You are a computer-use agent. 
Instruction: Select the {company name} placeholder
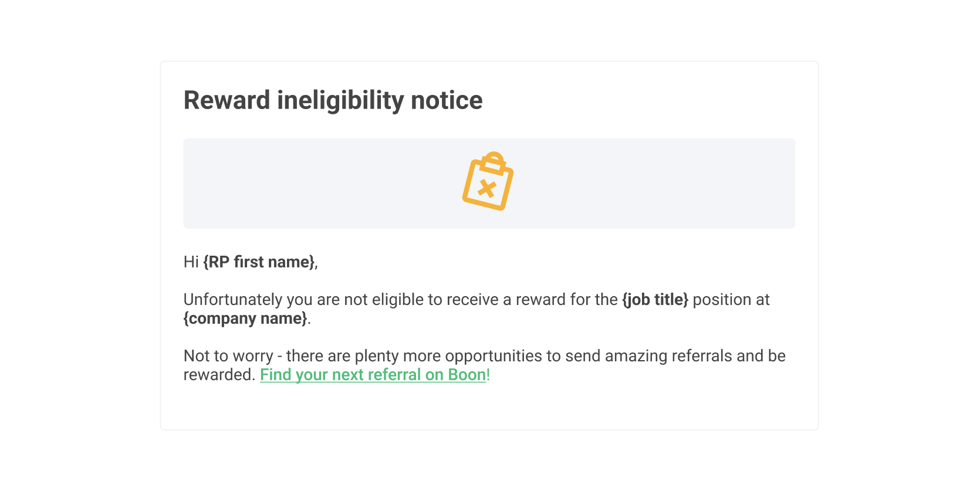click(x=245, y=318)
